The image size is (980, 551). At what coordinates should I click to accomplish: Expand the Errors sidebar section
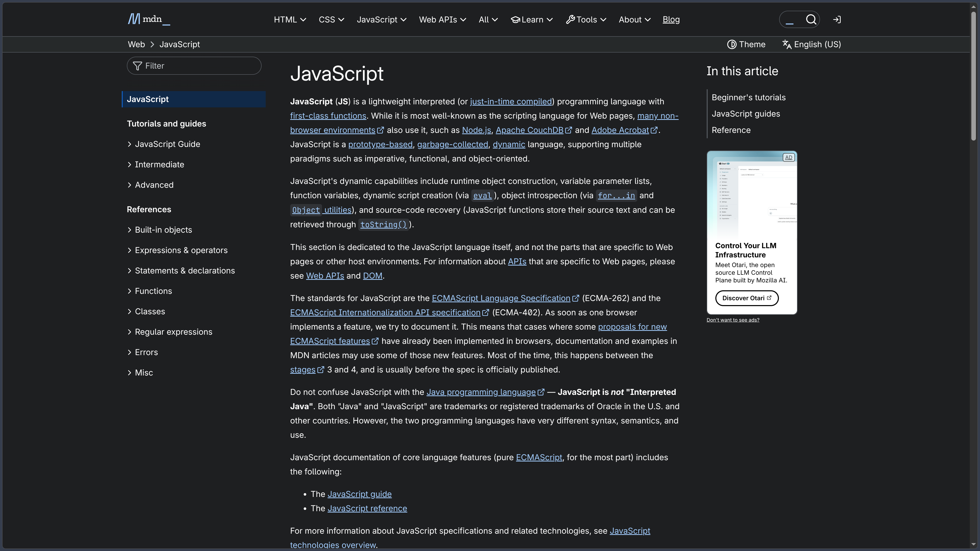[x=143, y=353]
